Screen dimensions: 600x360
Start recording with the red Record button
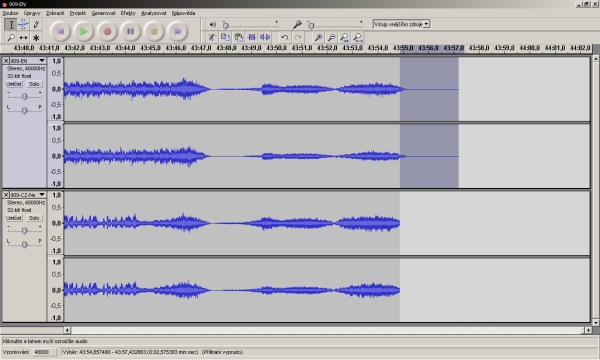(x=107, y=31)
